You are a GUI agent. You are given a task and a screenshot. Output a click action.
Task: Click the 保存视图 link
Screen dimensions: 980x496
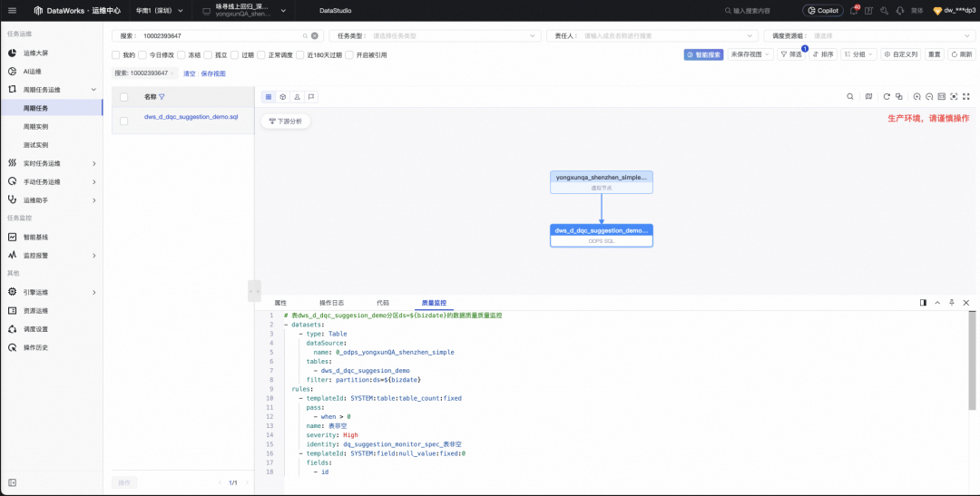213,73
